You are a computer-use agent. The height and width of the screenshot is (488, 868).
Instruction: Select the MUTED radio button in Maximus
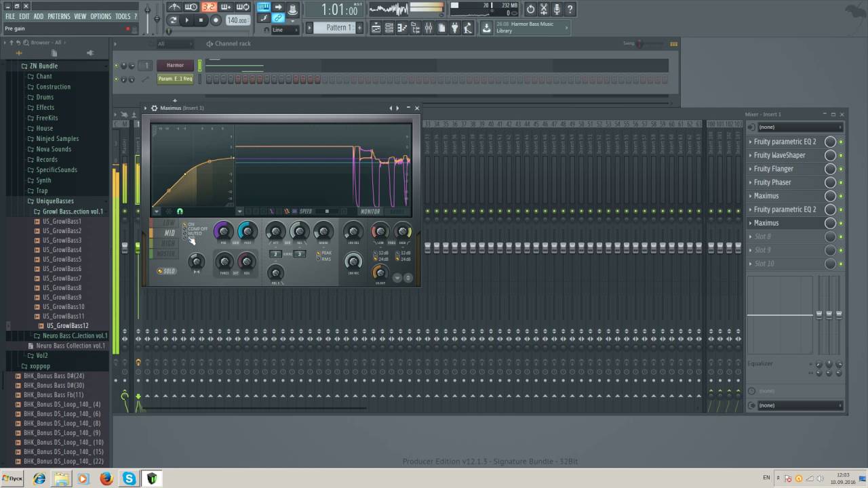pos(184,234)
